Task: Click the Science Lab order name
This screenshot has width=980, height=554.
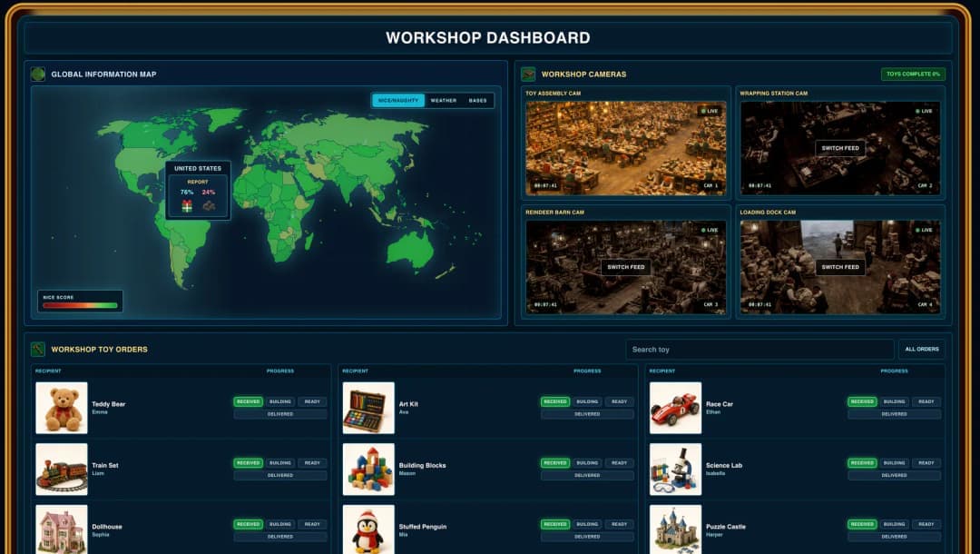Action: 724,465
